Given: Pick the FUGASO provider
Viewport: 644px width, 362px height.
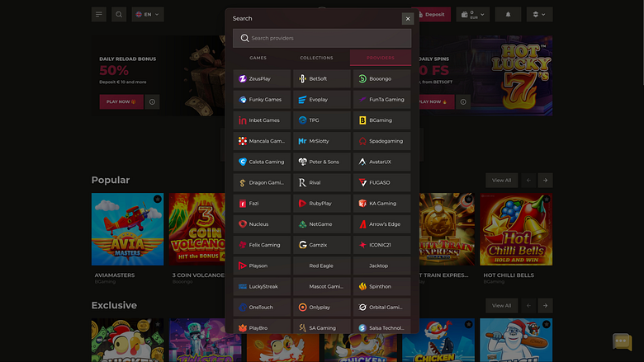Looking at the screenshot, I should pos(381,182).
